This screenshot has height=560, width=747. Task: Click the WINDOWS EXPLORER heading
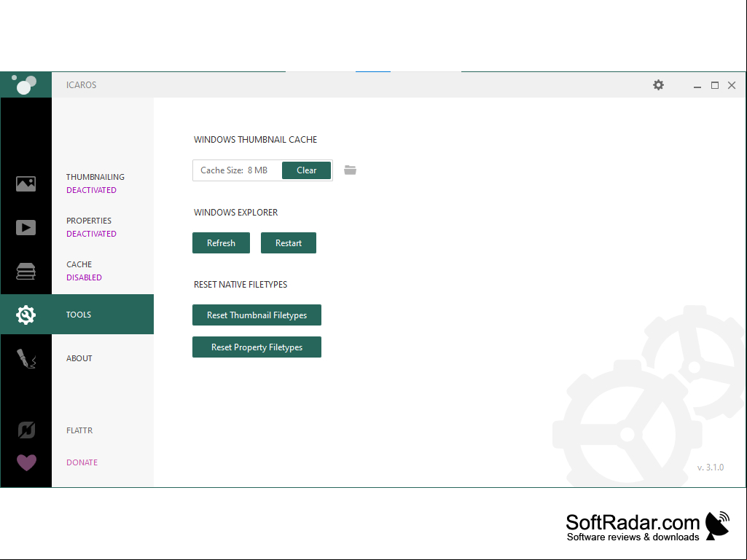[x=236, y=213]
